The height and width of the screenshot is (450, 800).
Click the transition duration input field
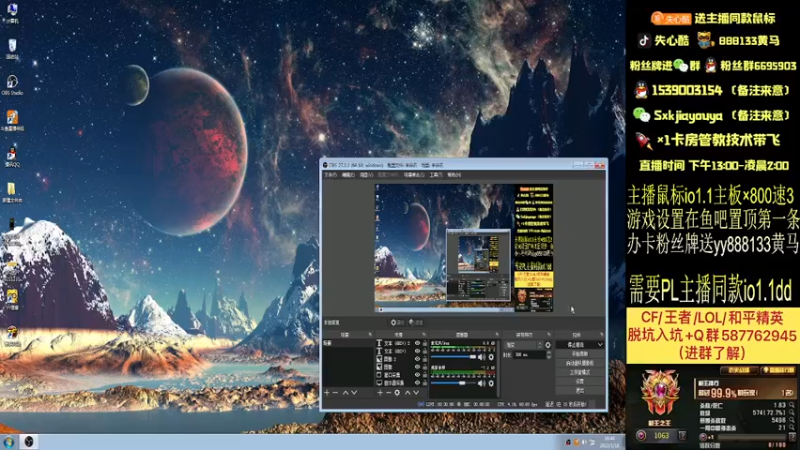530,355
